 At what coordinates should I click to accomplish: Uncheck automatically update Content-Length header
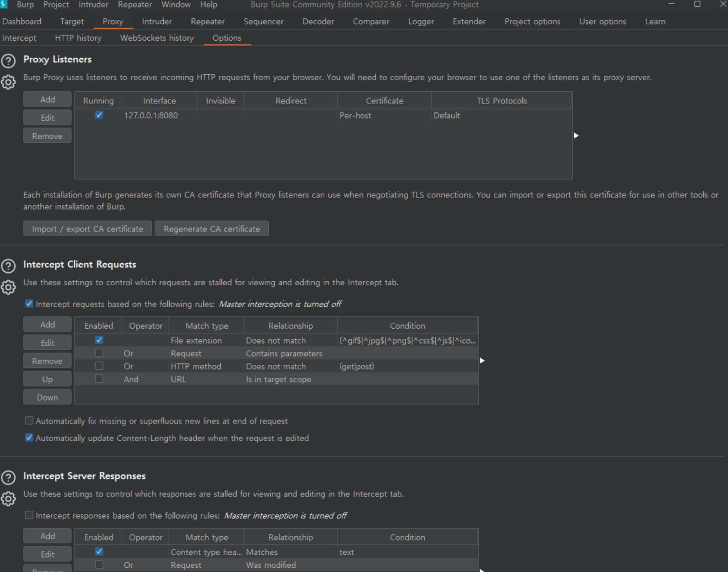(x=29, y=438)
